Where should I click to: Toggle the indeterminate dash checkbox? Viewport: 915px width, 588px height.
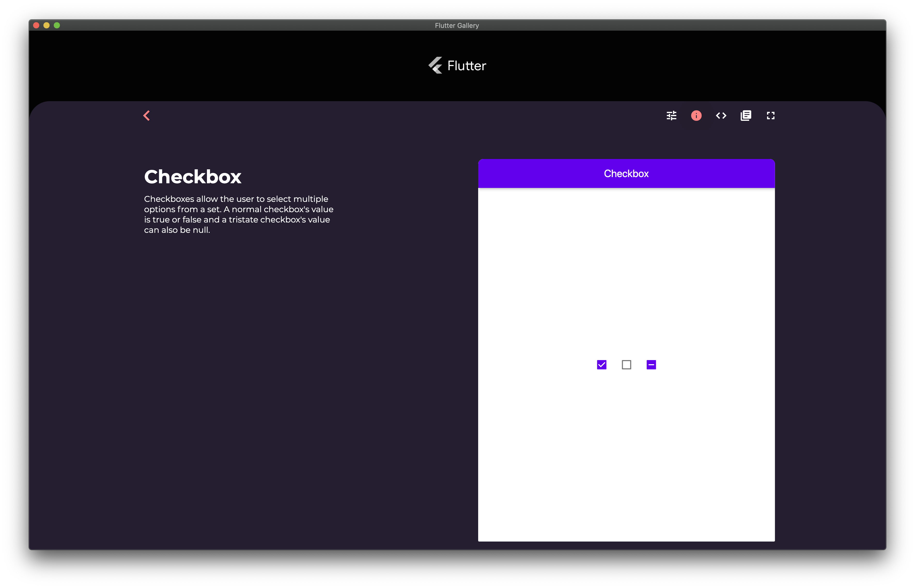651,365
